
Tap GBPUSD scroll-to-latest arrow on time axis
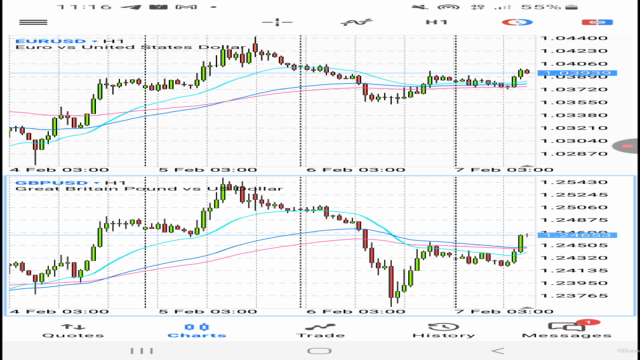click(527, 307)
